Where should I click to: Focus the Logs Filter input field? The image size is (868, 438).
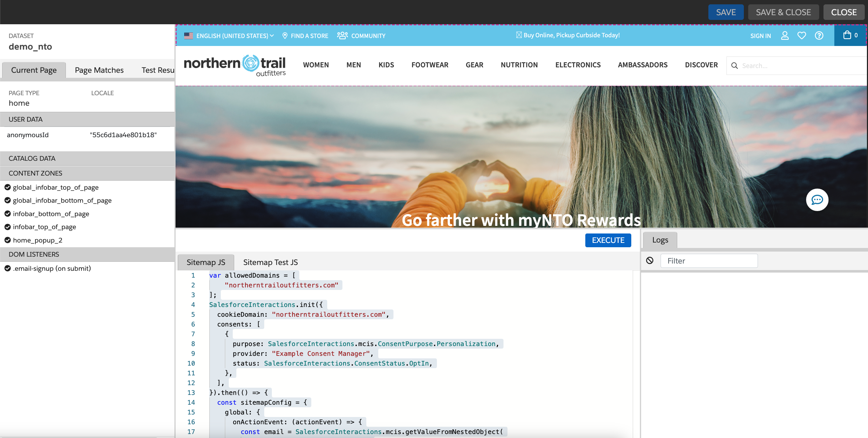tap(709, 261)
